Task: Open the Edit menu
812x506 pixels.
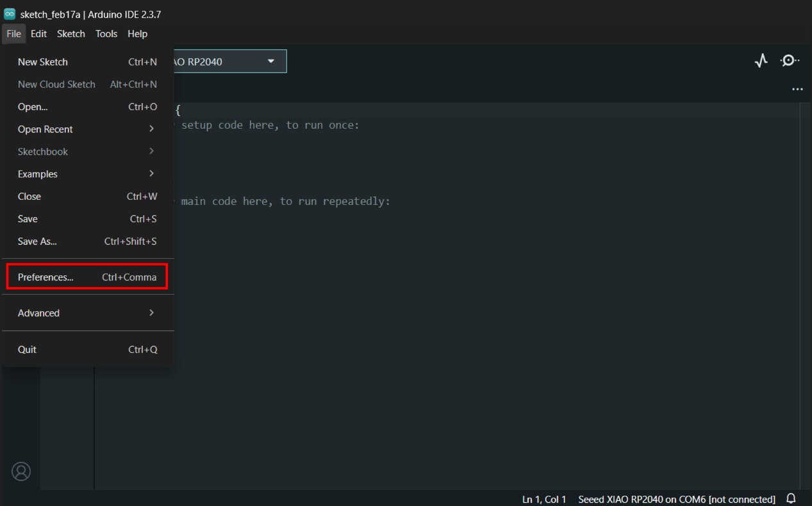Action: pos(38,34)
